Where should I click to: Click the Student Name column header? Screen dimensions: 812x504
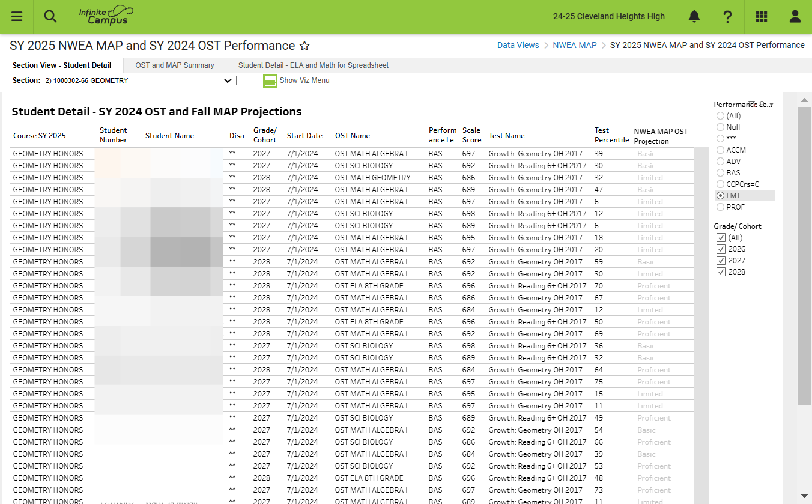(169, 136)
